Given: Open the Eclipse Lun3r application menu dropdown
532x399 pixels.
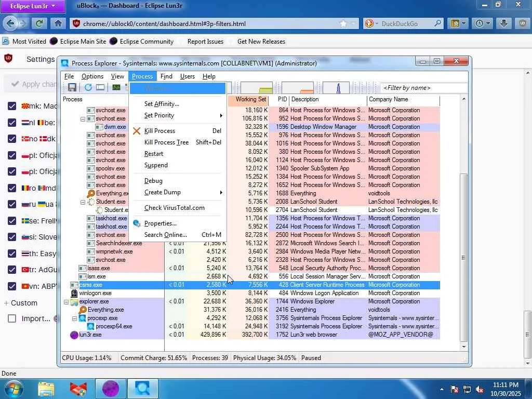Looking at the screenshot, I should click(33, 6).
